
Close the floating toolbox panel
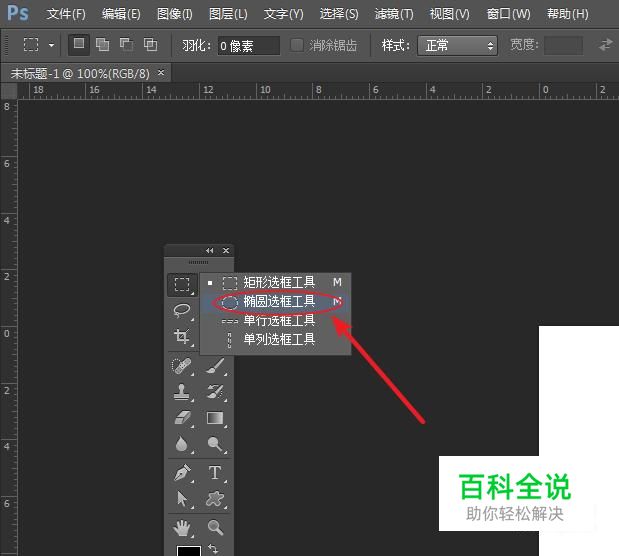tap(226, 251)
